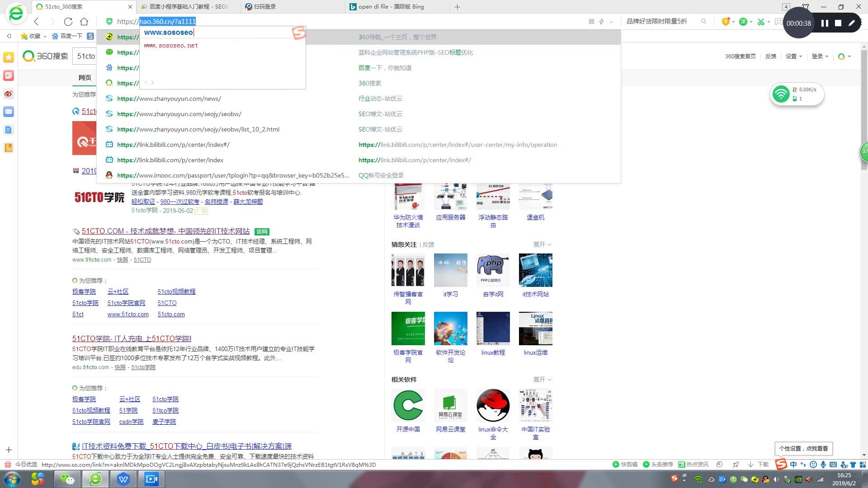
Task: Close the 51cto_360搜索 tab
Action: tap(130, 7)
